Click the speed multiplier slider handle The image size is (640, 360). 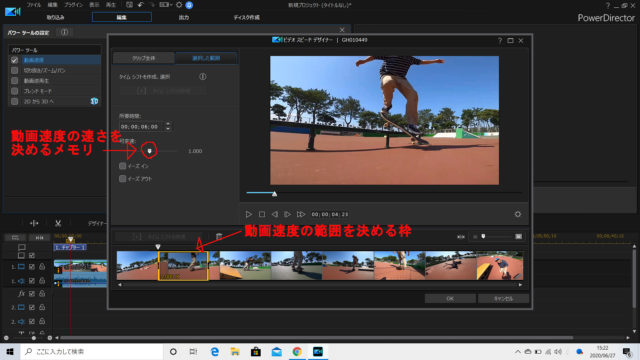point(149,151)
